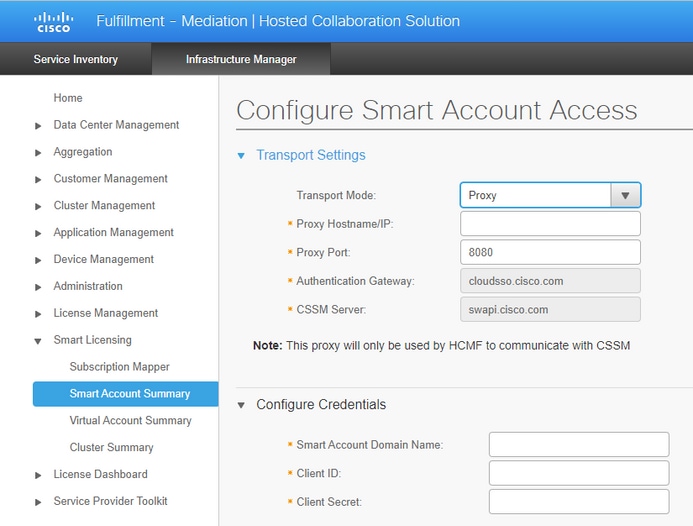Select Smart Licensing menu label

(x=92, y=340)
